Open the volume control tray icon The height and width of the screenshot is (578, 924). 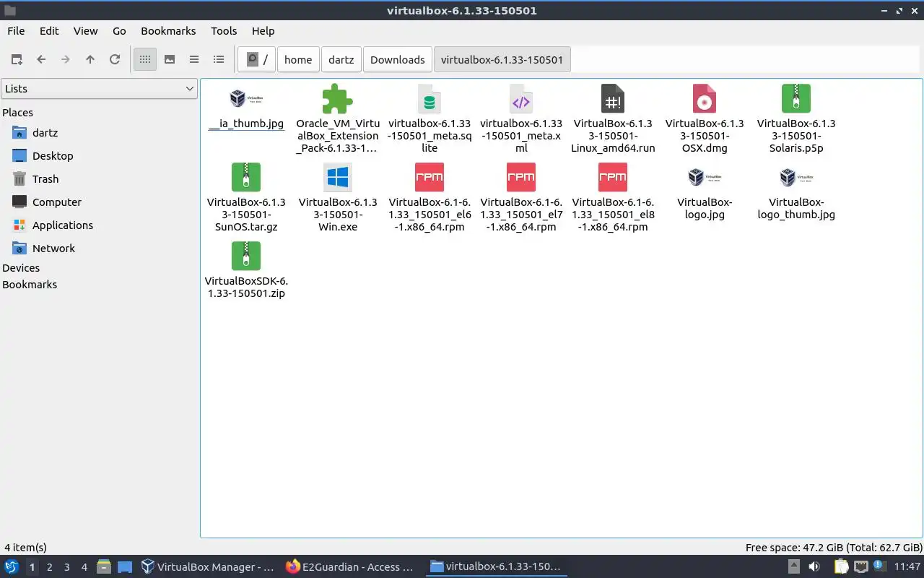click(814, 566)
